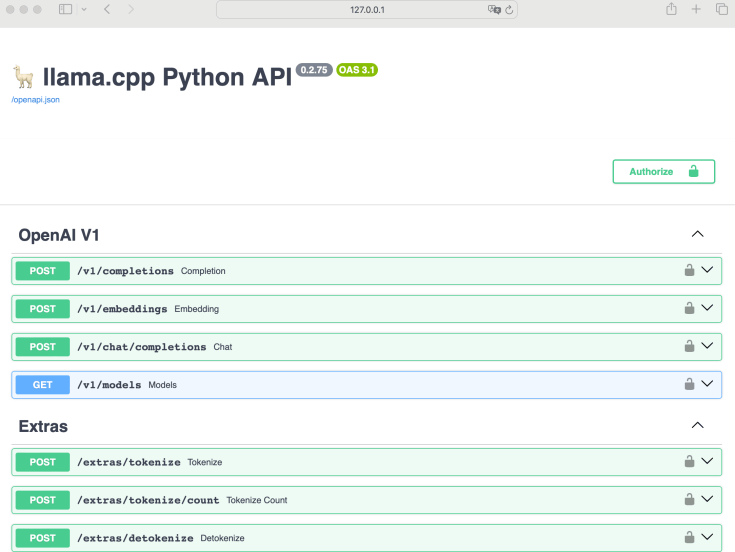Click POST badge for /extras/tokenize/count
735x552 pixels.
(43, 500)
